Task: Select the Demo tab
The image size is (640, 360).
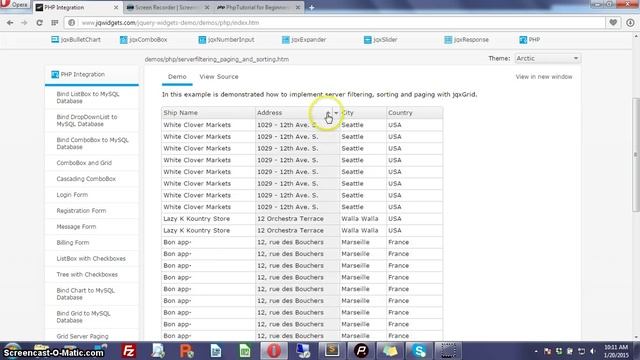Action: [177, 77]
